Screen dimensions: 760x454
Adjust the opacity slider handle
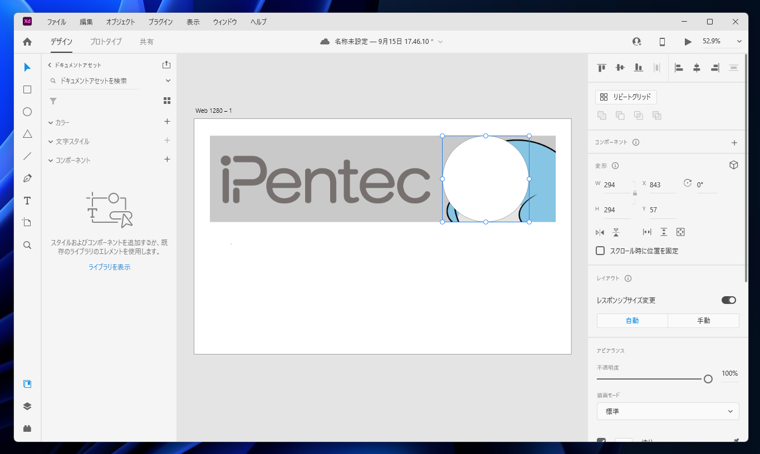click(x=708, y=379)
